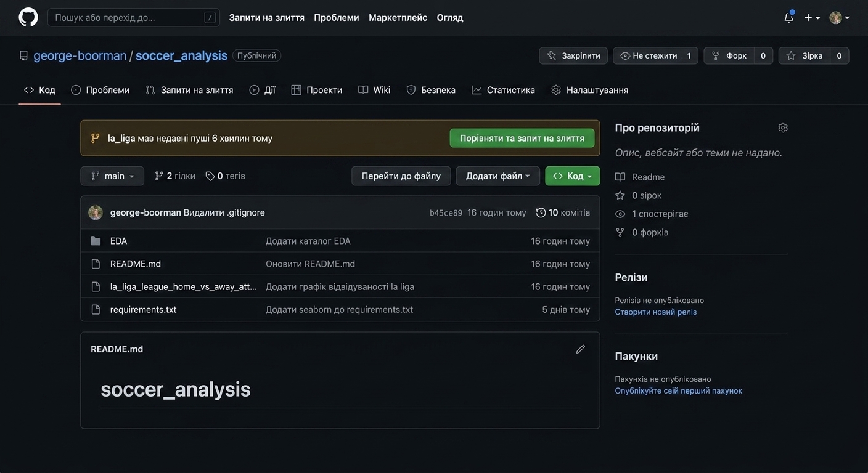The width and height of the screenshot is (868, 473).
Task: Open user avatar menu in header
Action: tap(840, 17)
